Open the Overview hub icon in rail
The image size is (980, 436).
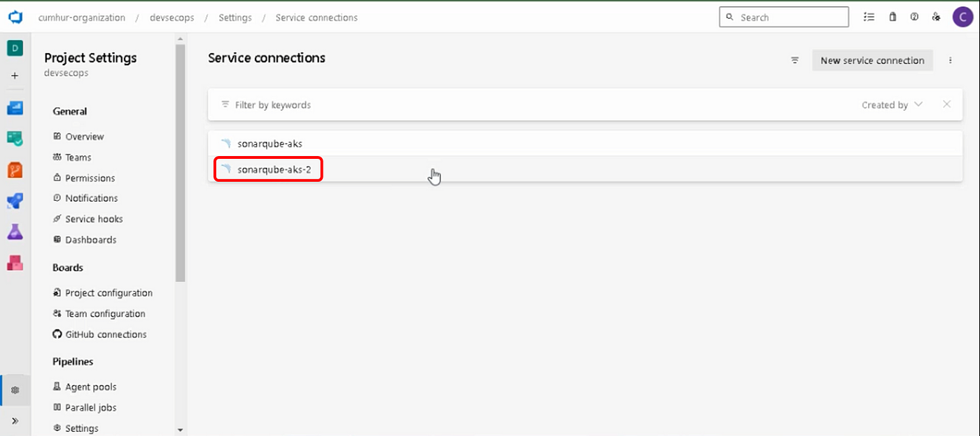tap(15, 108)
